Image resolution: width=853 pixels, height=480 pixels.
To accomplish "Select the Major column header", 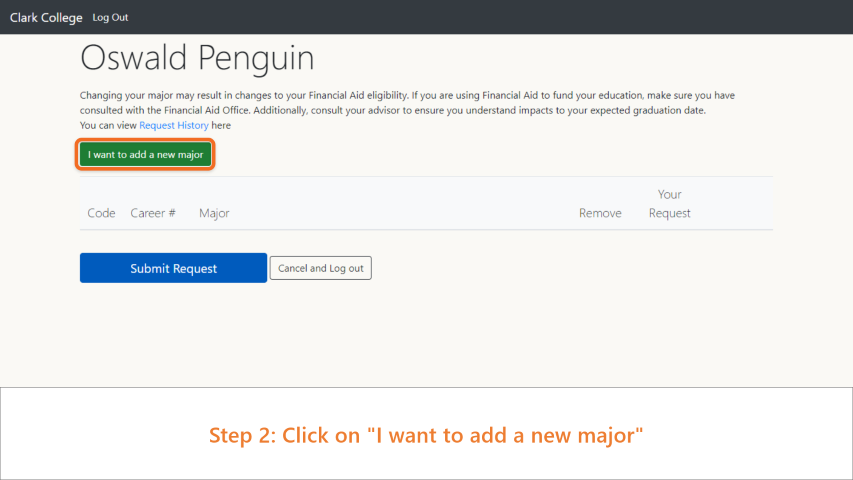I will click(x=214, y=213).
